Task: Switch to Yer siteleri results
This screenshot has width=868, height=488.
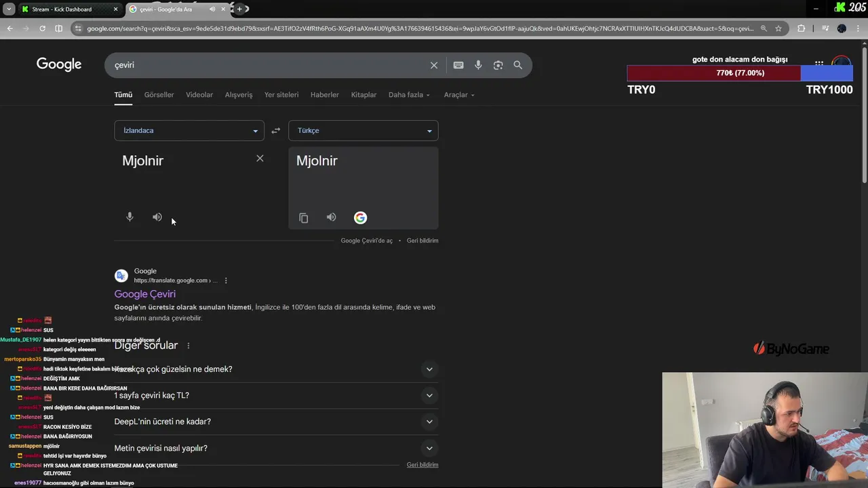Action: point(281,95)
